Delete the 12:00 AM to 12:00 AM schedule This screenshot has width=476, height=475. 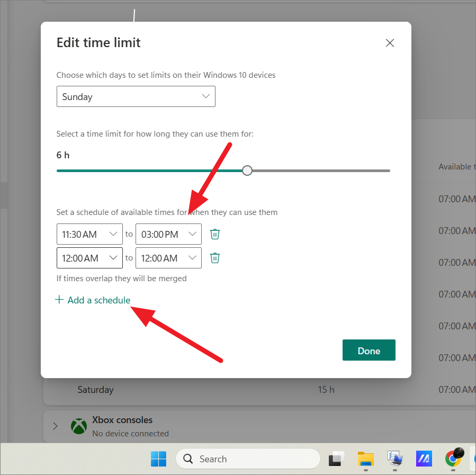215,258
